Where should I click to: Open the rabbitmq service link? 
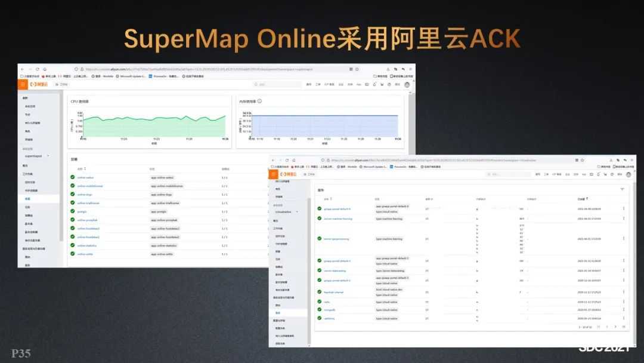[x=329, y=319]
